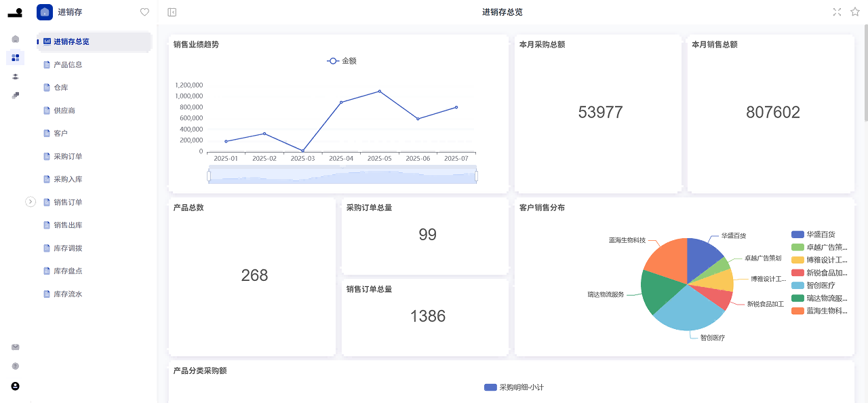
Task: Open the 供应商 page link
Action: [71, 110]
